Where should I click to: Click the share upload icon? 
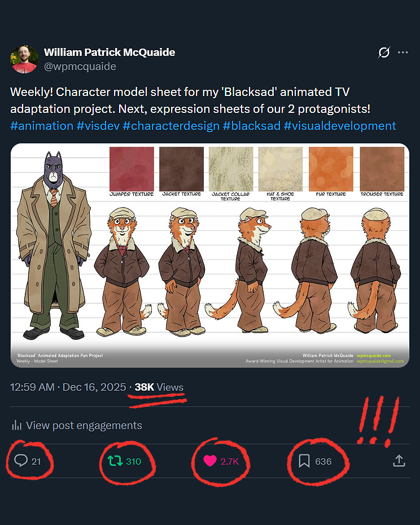point(399,461)
